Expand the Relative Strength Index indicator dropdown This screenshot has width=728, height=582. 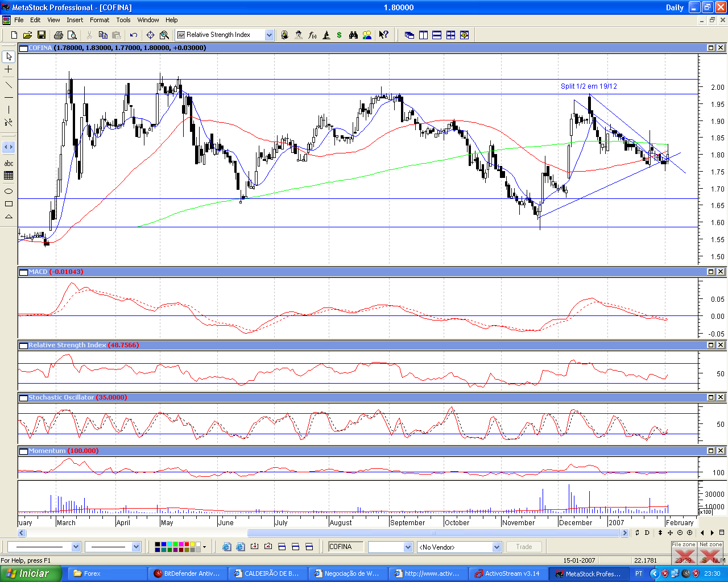tap(269, 35)
